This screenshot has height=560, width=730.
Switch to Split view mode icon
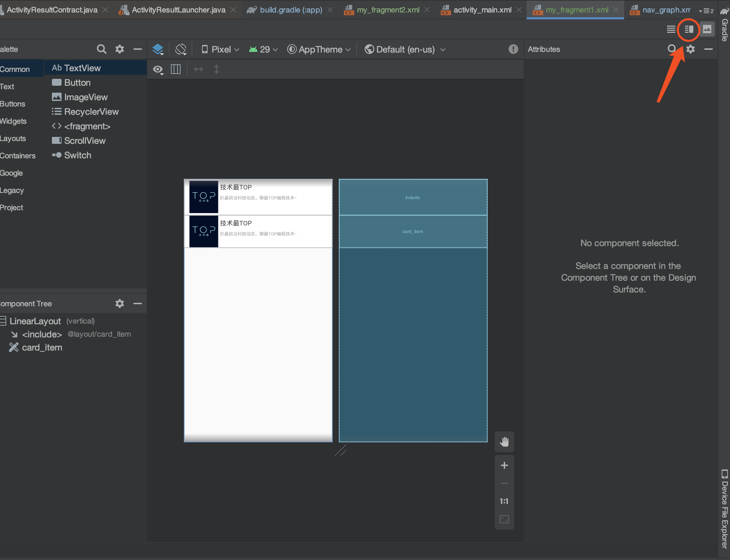coord(689,29)
